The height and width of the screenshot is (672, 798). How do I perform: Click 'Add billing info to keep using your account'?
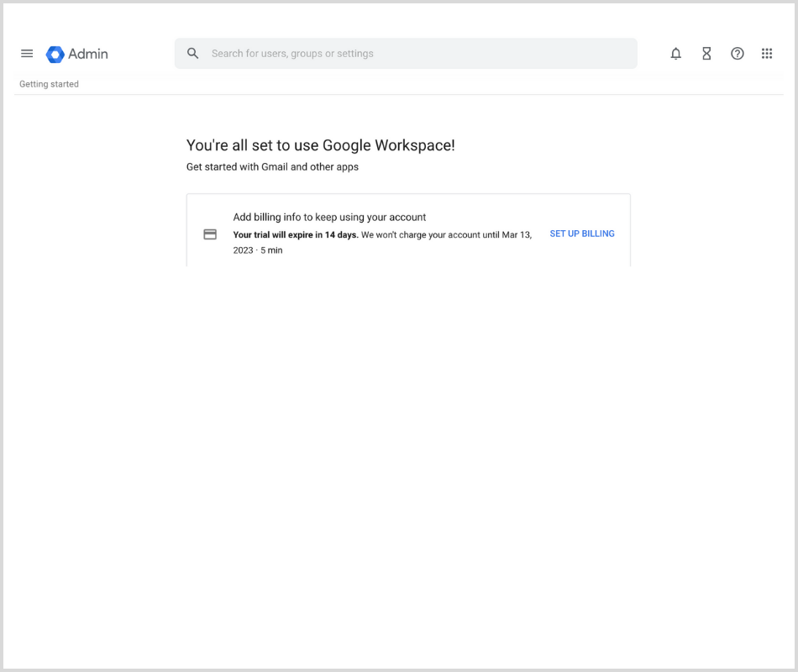tap(329, 217)
